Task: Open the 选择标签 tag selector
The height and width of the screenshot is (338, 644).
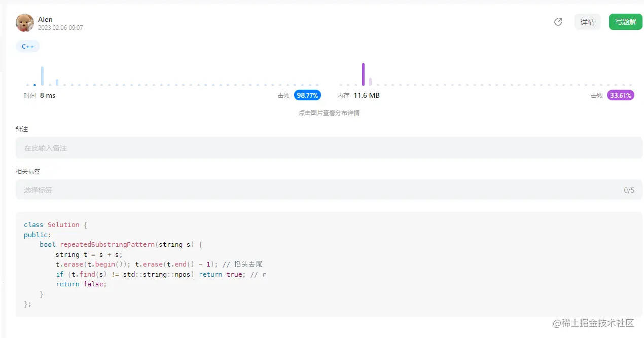Action: (x=329, y=190)
